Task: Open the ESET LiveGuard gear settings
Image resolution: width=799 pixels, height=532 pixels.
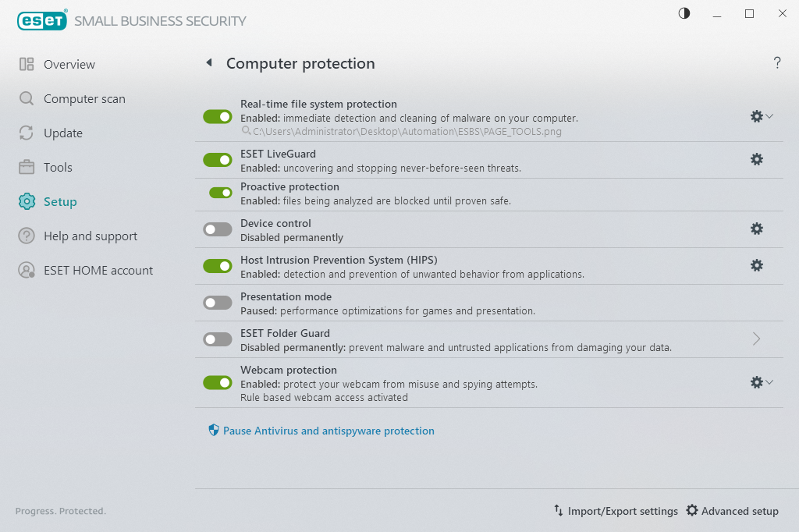Action: pos(756,159)
